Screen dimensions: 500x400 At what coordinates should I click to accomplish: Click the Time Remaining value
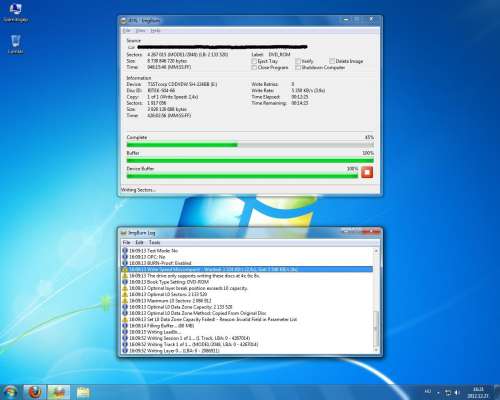point(300,103)
